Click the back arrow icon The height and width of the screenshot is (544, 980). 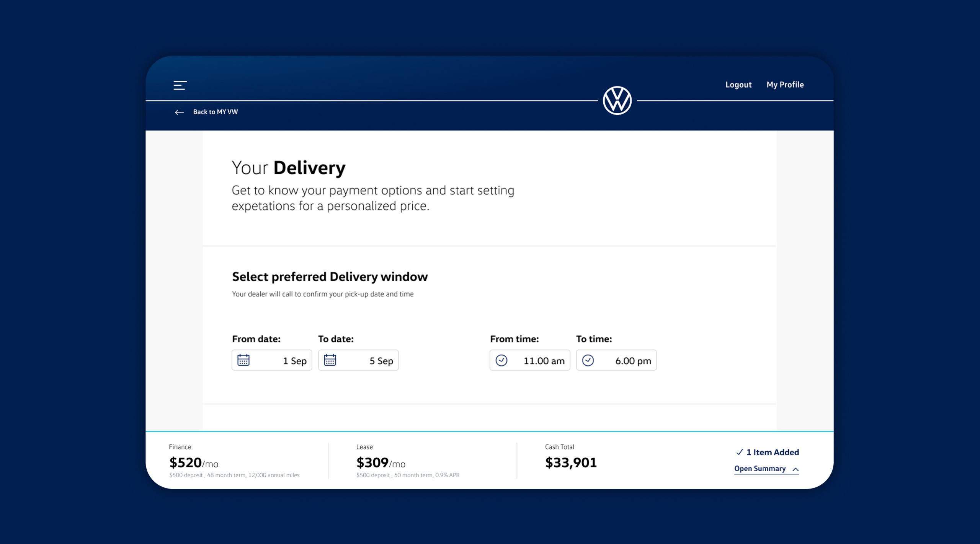coord(179,112)
